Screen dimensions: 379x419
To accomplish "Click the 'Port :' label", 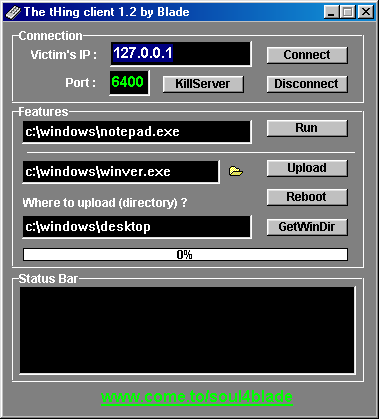I will [81, 83].
